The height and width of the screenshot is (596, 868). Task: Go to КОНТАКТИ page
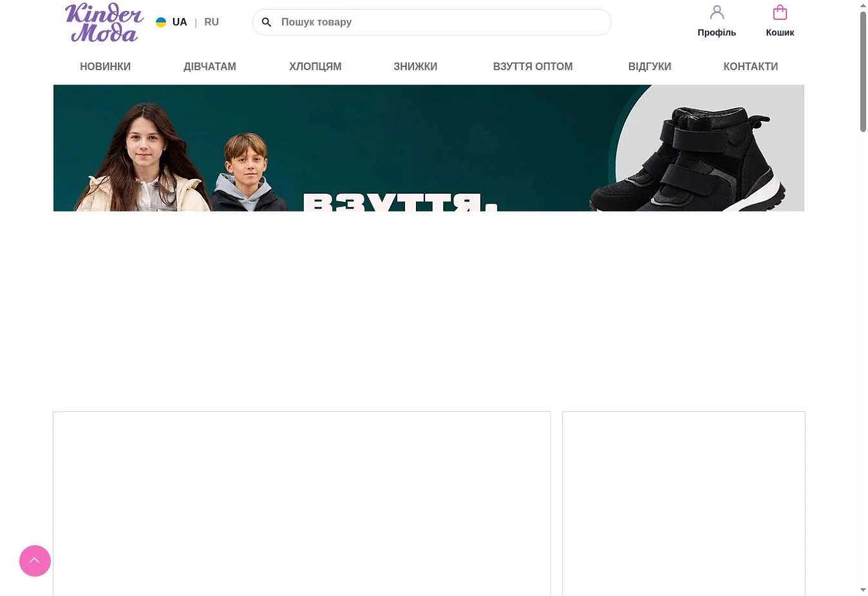[750, 66]
